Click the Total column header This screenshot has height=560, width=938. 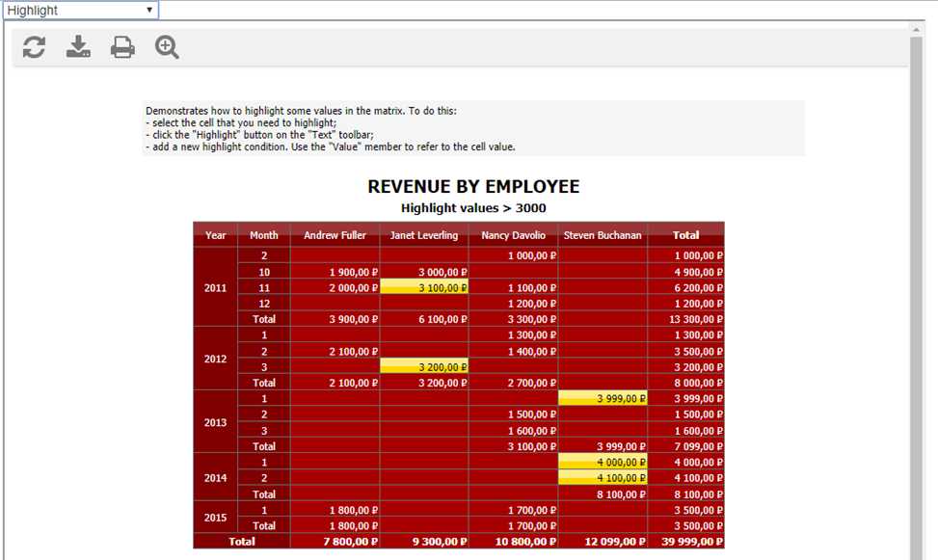click(x=685, y=235)
